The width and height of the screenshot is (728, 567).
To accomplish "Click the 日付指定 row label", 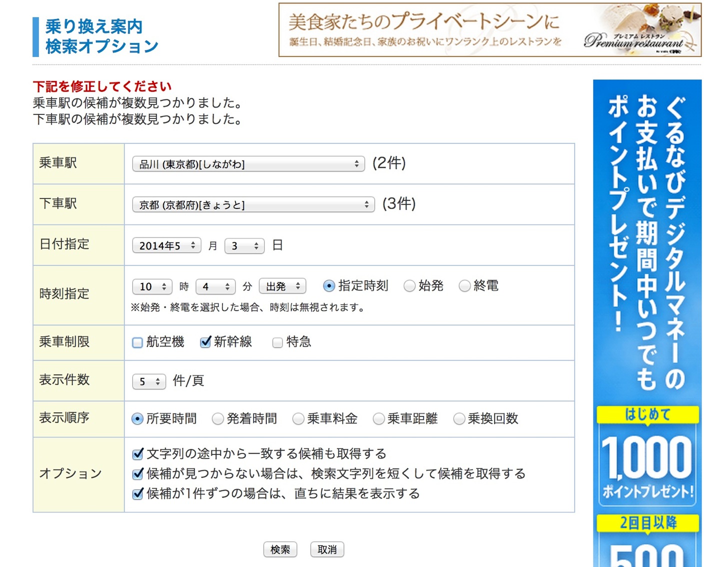I will point(64,244).
